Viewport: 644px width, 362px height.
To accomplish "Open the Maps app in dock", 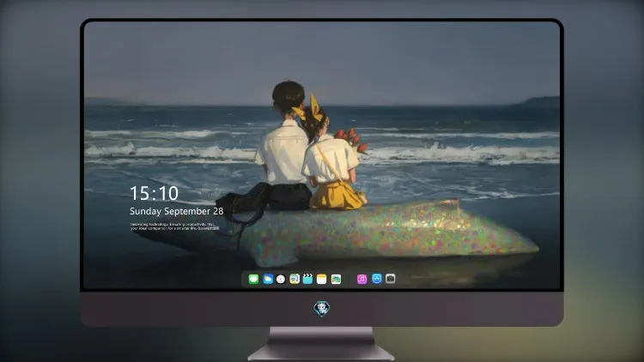I will [x=295, y=279].
